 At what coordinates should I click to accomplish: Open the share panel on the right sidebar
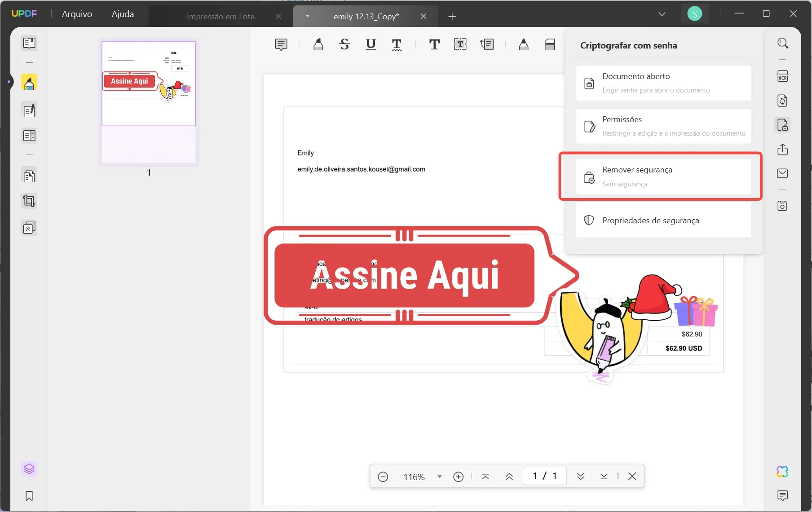coord(782,150)
